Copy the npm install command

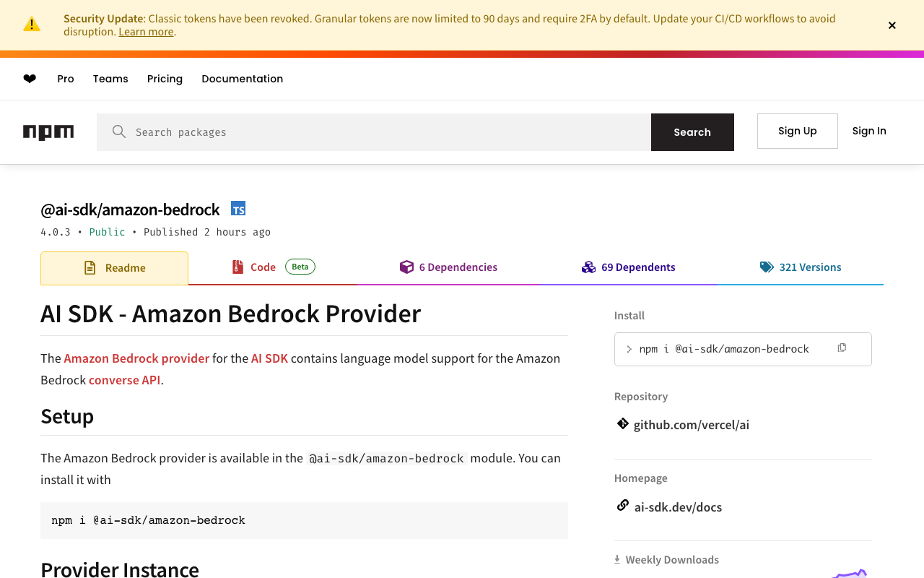tap(842, 348)
